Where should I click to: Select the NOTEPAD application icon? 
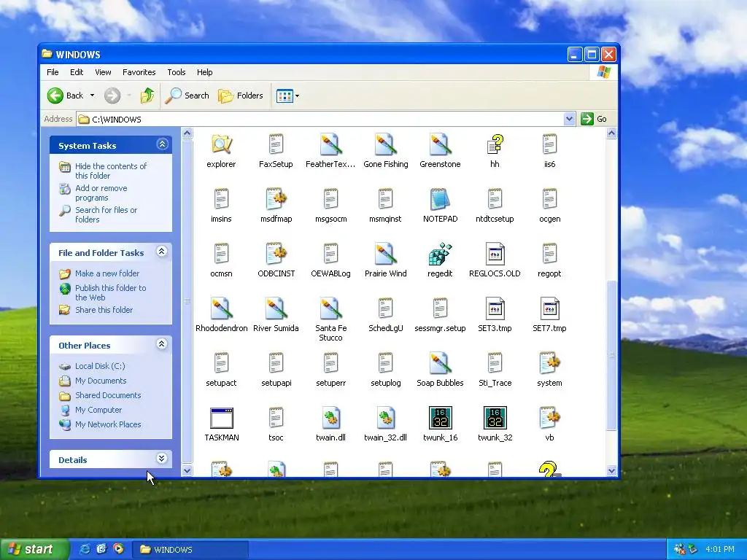440,199
